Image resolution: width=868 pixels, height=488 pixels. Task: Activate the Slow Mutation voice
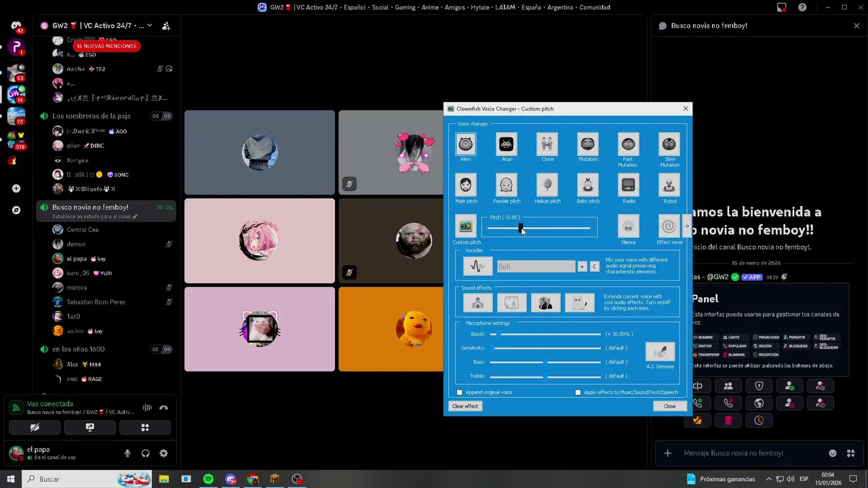[x=669, y=144]
